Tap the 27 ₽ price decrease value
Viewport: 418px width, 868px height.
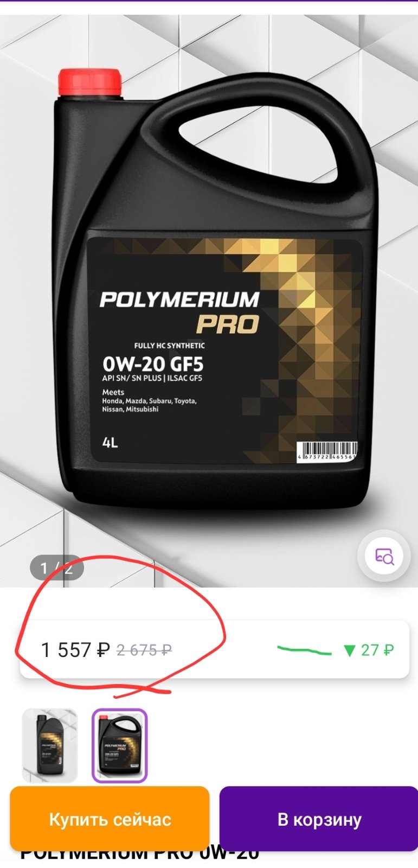377,650
